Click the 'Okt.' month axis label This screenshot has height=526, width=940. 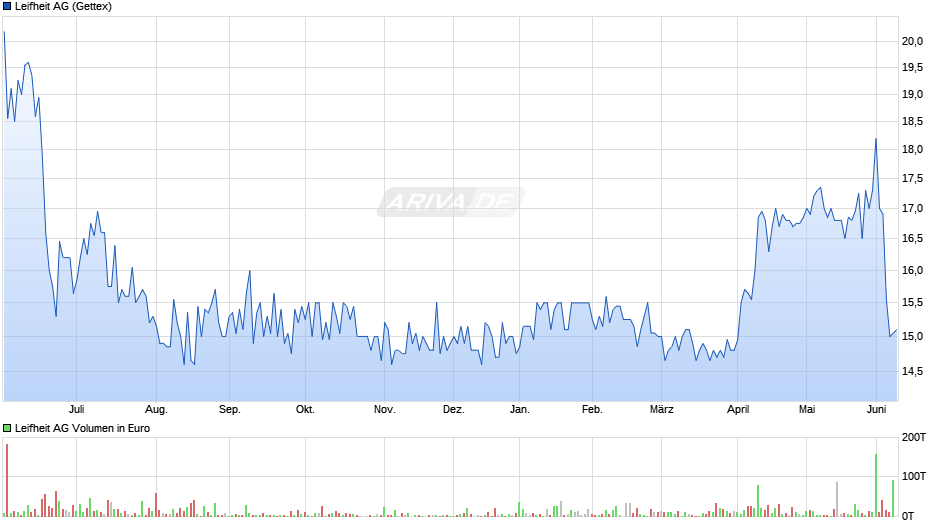[305, 409]
